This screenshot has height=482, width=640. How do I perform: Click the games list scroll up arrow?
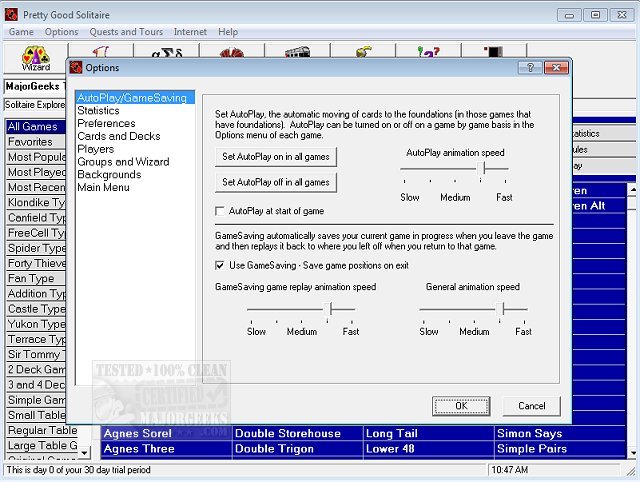click(x=633, y=189)
